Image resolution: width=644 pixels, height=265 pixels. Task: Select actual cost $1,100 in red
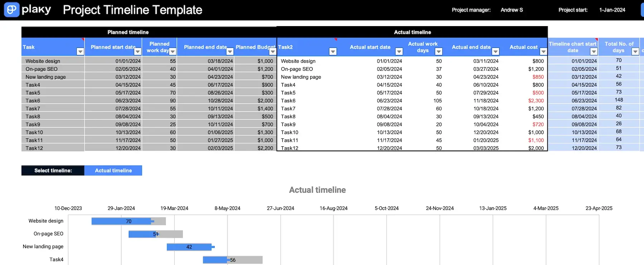pyautogui.click(x=536, y=140)
